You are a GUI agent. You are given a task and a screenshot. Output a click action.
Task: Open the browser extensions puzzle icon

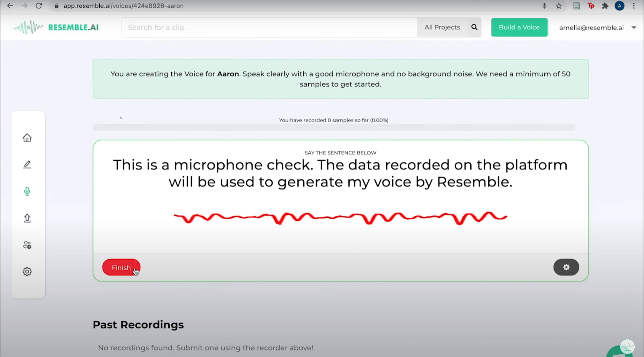(605, 6)
